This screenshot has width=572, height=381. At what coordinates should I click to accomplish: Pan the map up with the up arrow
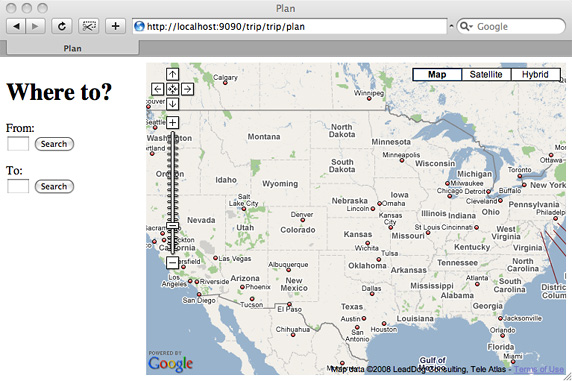pyautogui.click(x=173, y=74)
